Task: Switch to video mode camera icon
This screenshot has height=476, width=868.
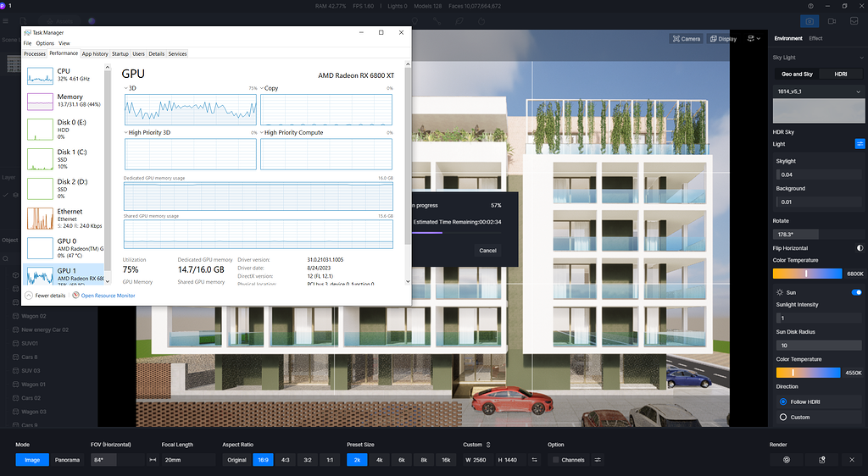Action: 832,21
